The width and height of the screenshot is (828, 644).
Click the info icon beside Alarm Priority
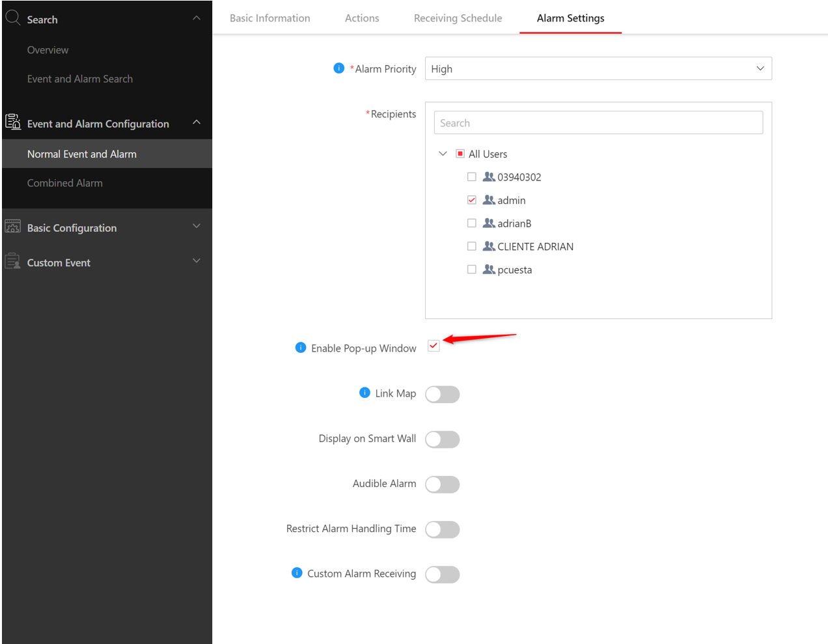tap(338, 68)
